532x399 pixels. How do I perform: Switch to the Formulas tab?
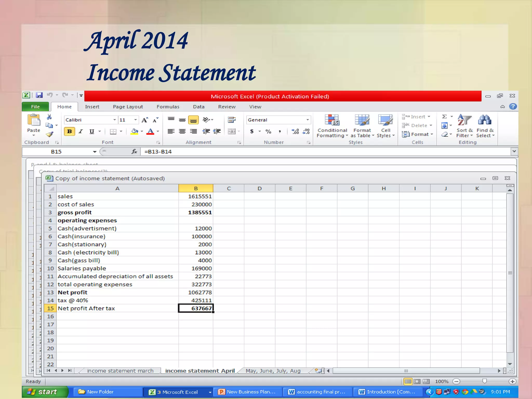point(168,107)
